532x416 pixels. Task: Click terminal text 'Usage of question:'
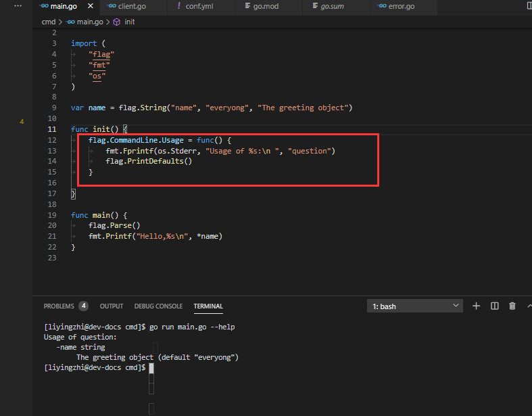pos(80,337)
